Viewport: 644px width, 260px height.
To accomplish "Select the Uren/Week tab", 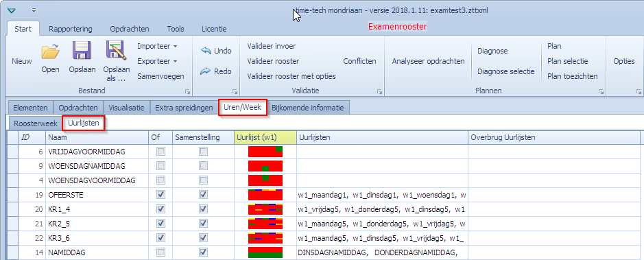I will [x=243, y=108].
